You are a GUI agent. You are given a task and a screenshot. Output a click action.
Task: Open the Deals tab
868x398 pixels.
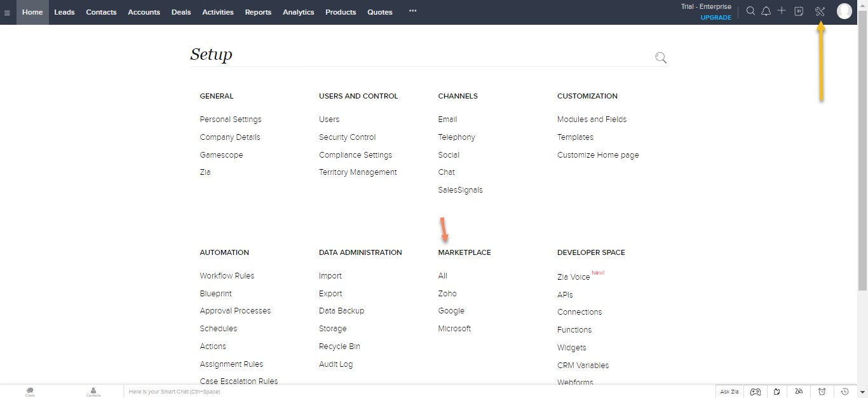(181, 12)
